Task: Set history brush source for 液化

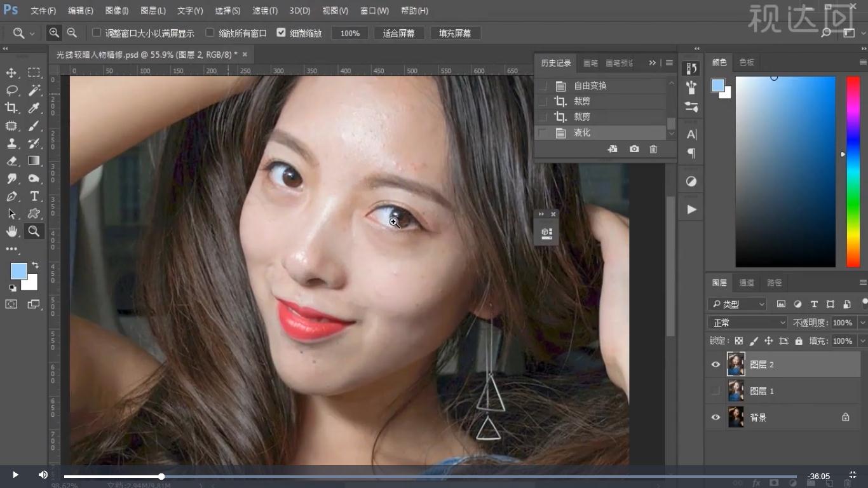Action: coord(542,133)
